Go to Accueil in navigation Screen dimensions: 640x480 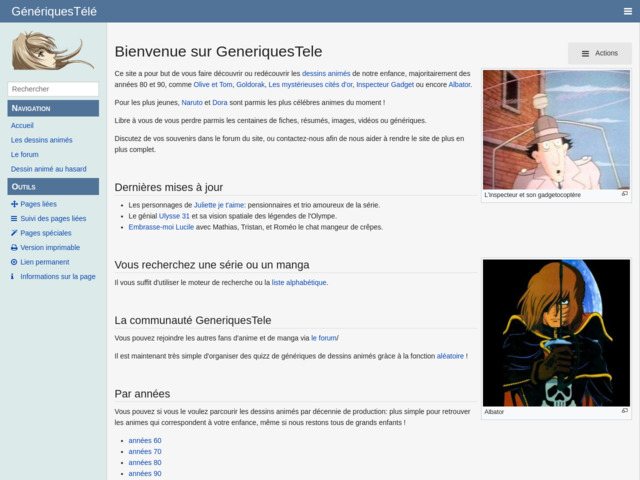tap(22, 125)
